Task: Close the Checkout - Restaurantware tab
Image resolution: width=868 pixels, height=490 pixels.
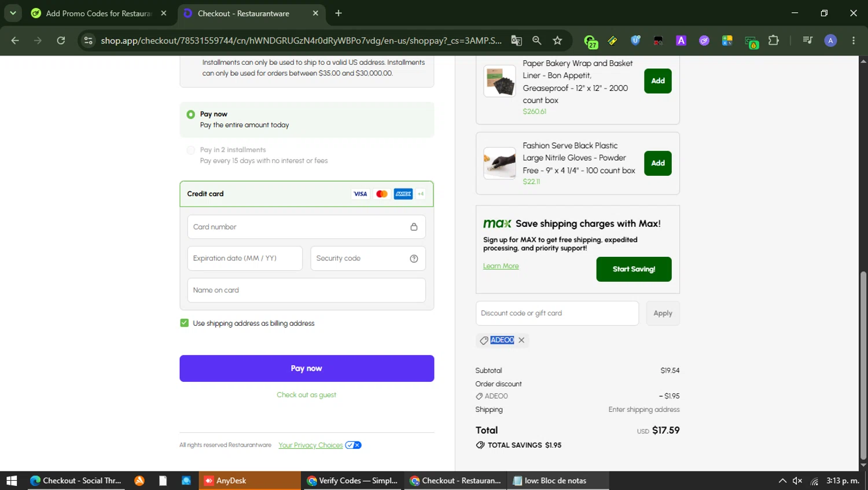Action: [315, 13]
